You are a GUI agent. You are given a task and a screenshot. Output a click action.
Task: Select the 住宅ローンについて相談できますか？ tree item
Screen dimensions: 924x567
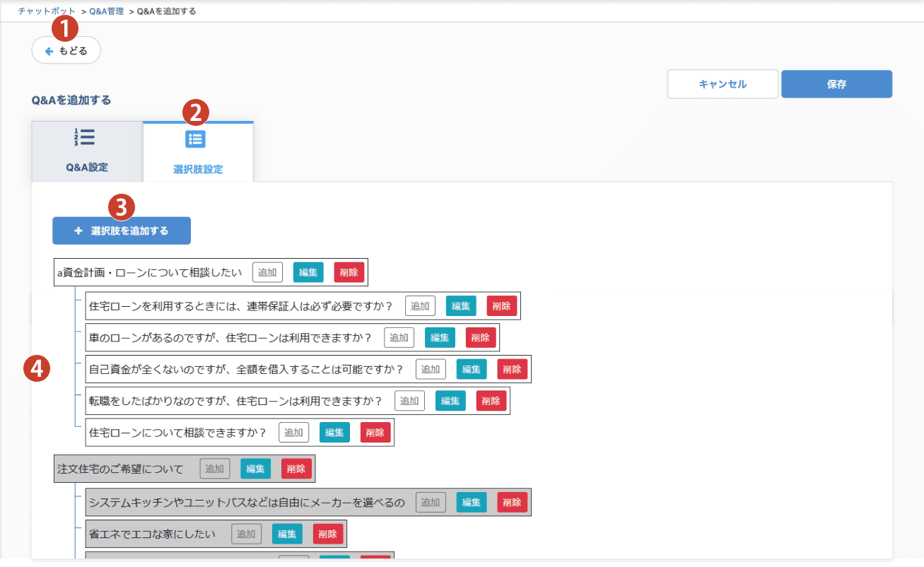tap(178, 433)
